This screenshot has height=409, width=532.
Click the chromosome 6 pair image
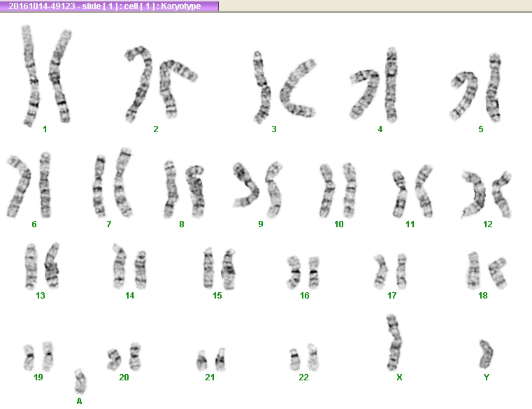[x=29, y=185]
